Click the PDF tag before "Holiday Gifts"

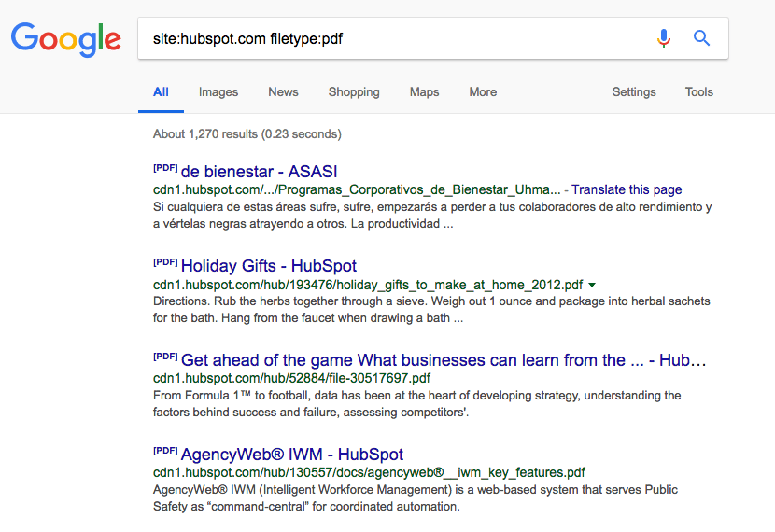(165, 262)
